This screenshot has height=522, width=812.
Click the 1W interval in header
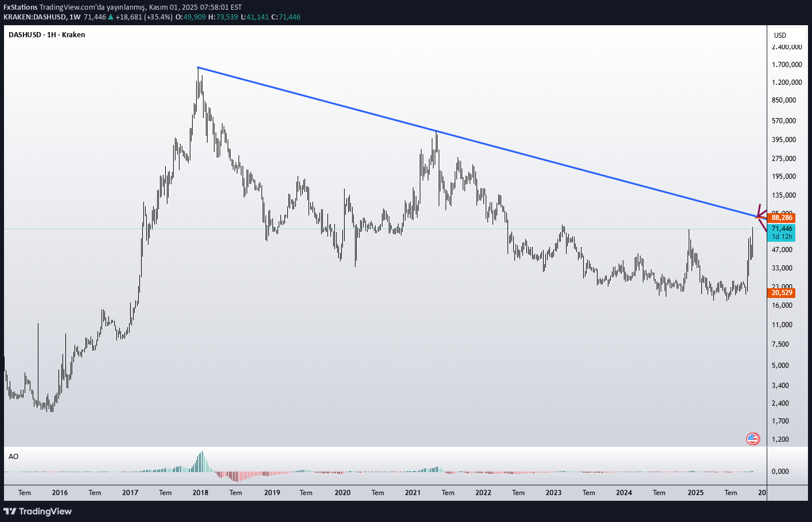click(75, 17)
